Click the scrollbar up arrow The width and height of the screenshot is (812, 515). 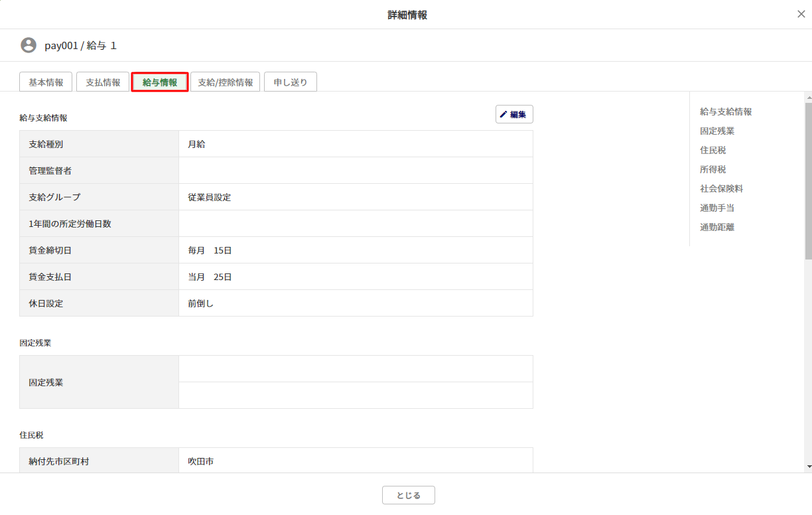(x=808, y=97)
